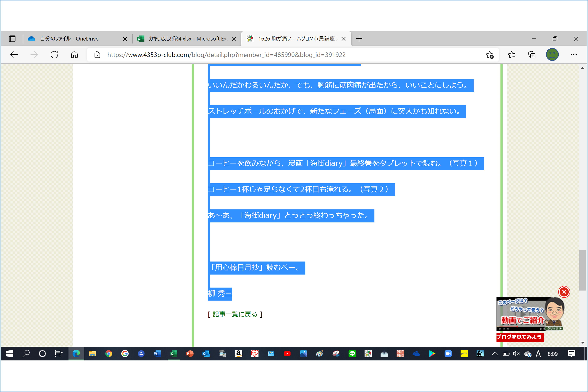Screen dimensions: 588x392
Task: Open the browser home page
Action: [74, 55]
